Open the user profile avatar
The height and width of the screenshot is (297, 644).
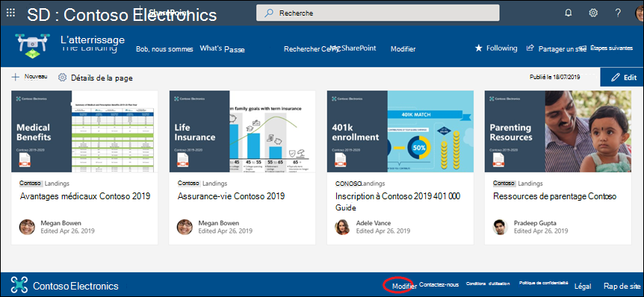tap(639, 13)
